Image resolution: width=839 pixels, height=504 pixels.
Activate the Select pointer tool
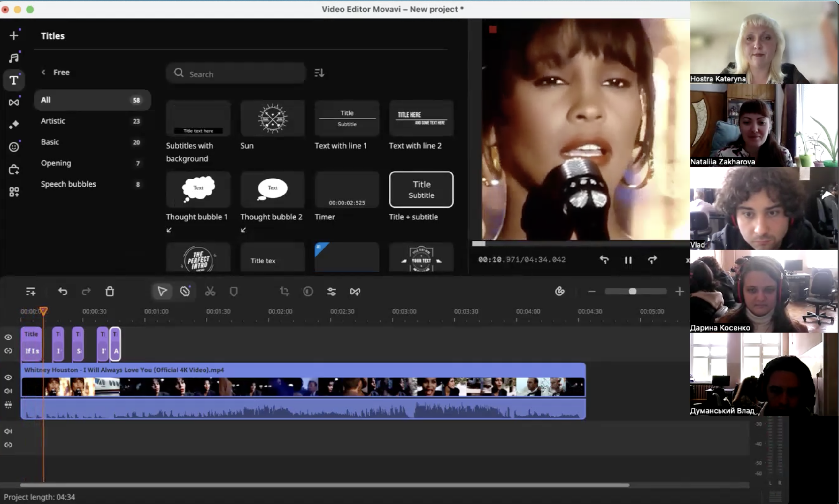coord(162,291)
